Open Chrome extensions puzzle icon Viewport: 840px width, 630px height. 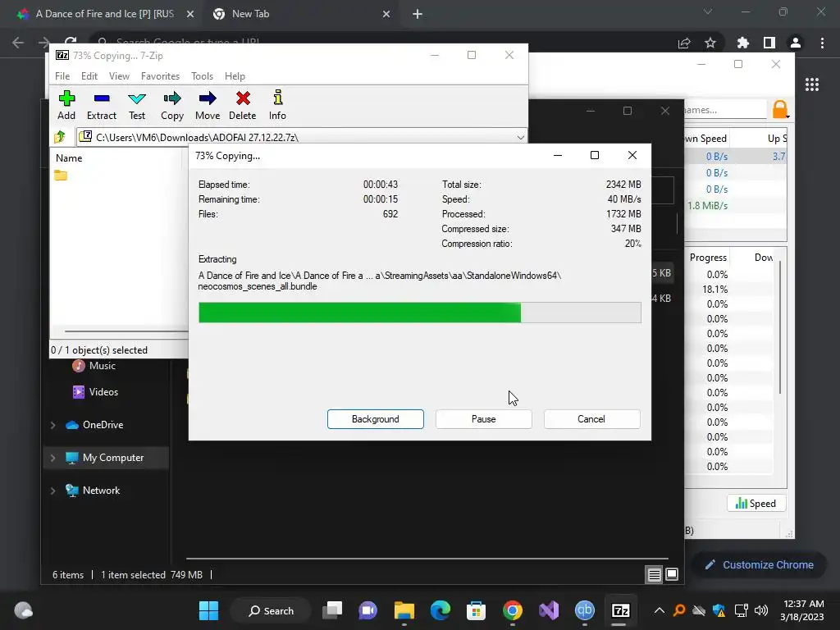coord(742,43)
